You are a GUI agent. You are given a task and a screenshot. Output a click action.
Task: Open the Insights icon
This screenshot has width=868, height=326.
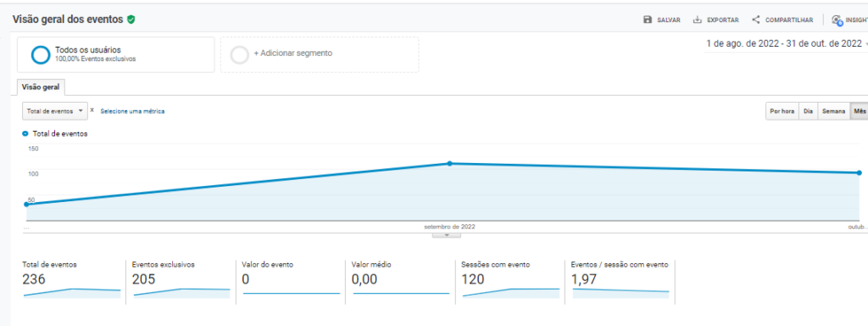[837, 20]
